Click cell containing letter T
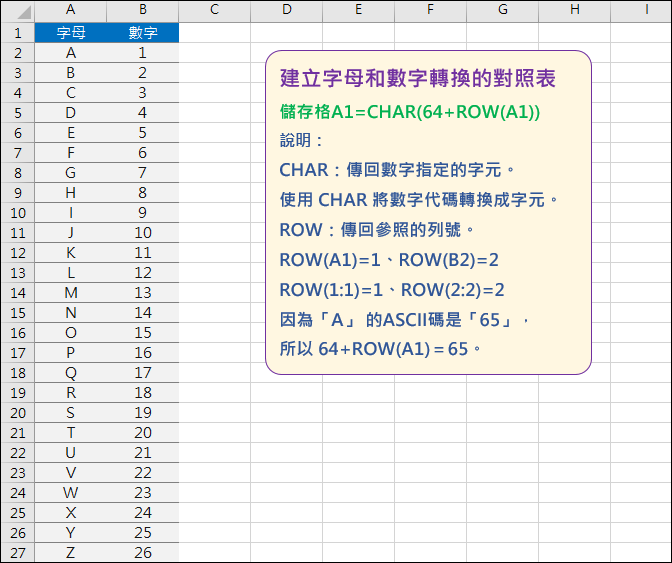This screenshot has width=672, height=563. point(71,433)
